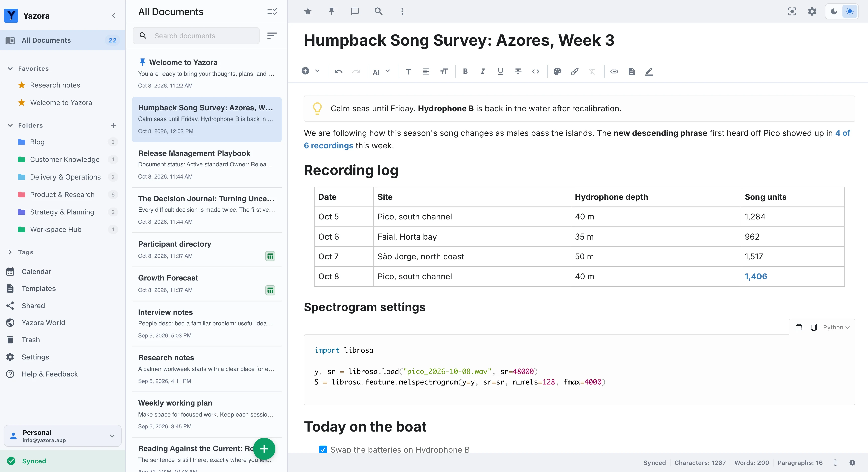Create a new document with plus button
The image size is (868, 472).
coord(264,449)
